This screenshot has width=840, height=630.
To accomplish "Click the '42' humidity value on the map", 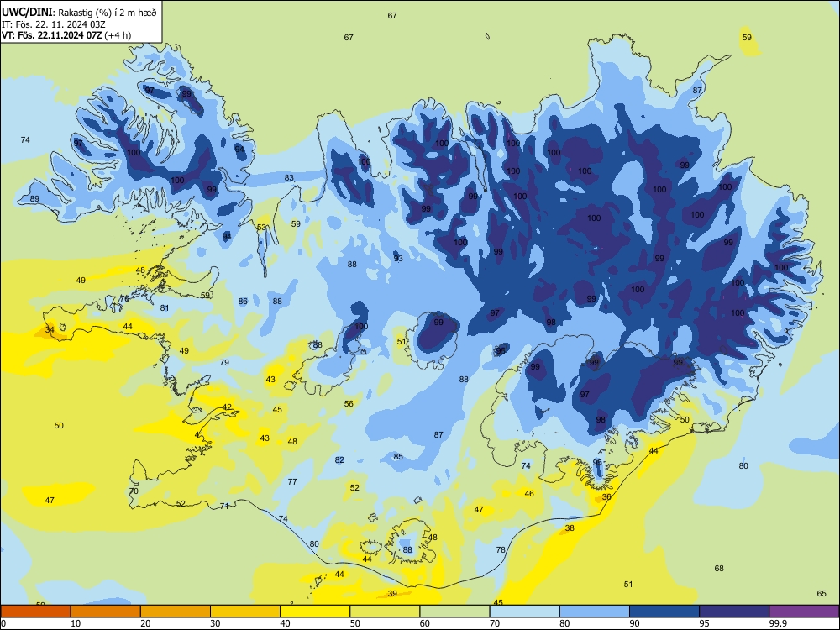I will [227, 407].
